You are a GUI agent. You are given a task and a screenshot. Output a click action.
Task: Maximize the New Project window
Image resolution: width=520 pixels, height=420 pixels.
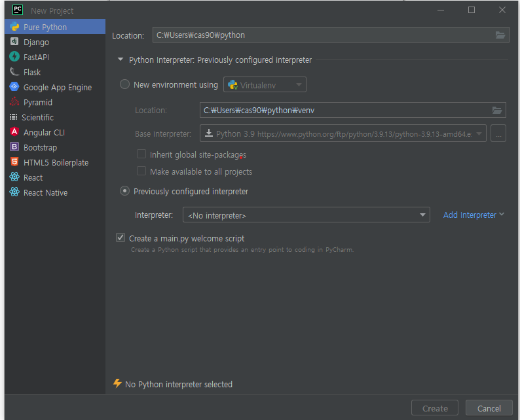472,10
